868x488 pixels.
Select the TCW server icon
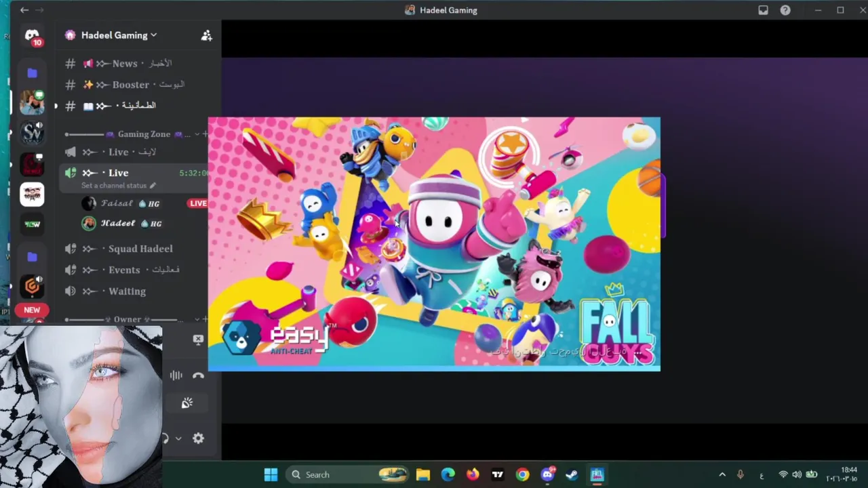32,225
